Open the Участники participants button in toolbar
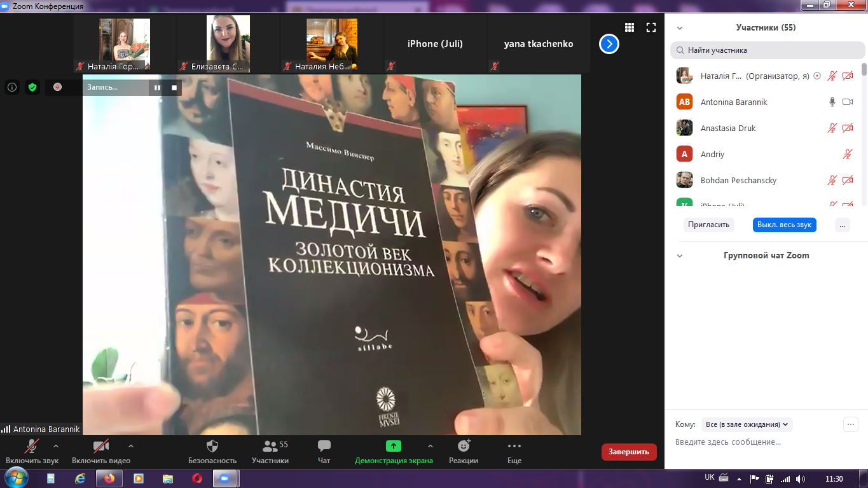The image size is (868, 488). [x=270, y=451]
